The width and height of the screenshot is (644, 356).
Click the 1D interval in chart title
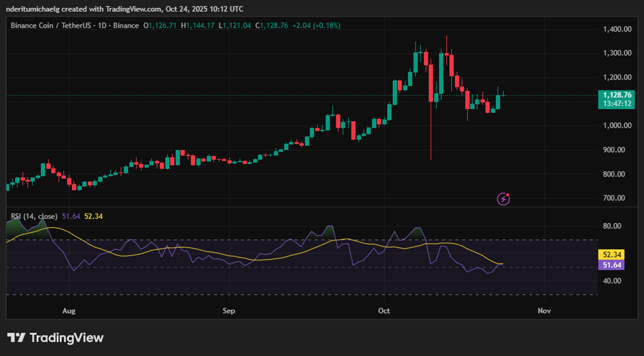point(102,26)
